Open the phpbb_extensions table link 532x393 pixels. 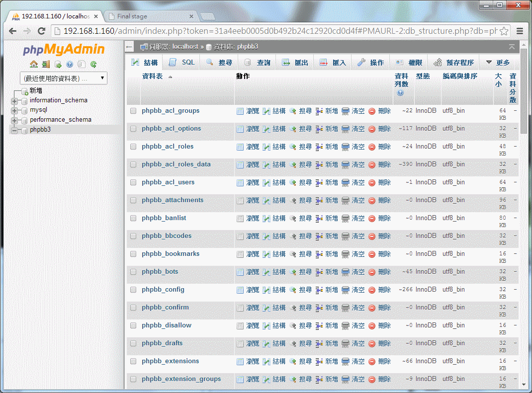click(171, 361)
